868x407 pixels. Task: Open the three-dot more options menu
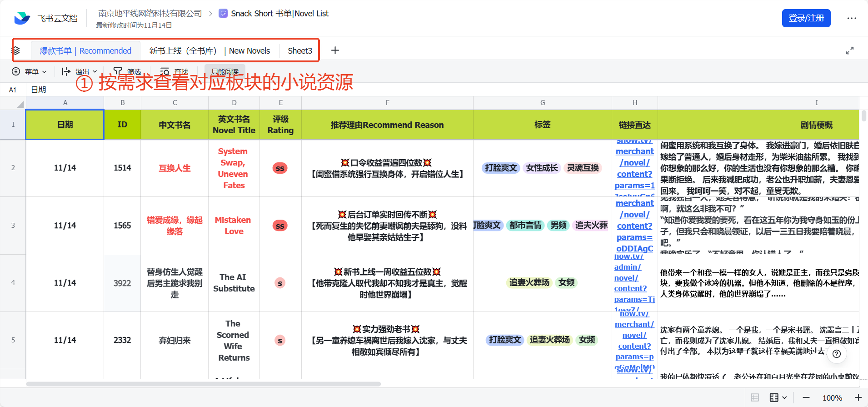[x=851, y=18]
